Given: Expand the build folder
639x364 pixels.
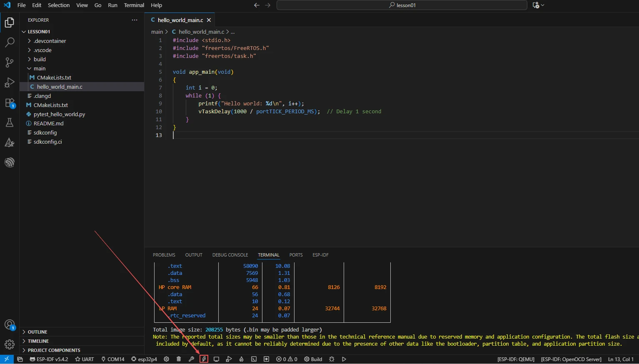Looking at the screenshot, I should [x=40, y=59].
